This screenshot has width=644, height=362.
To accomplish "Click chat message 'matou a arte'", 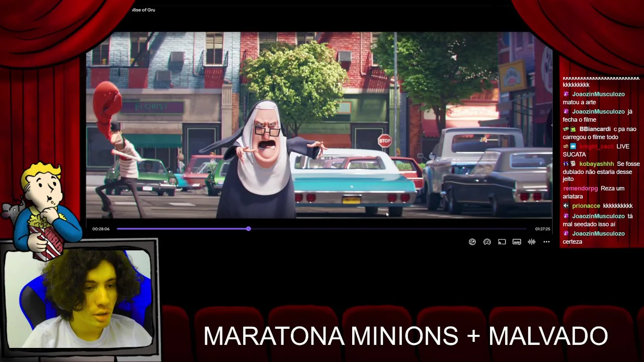I will click(x=579, y=103).
